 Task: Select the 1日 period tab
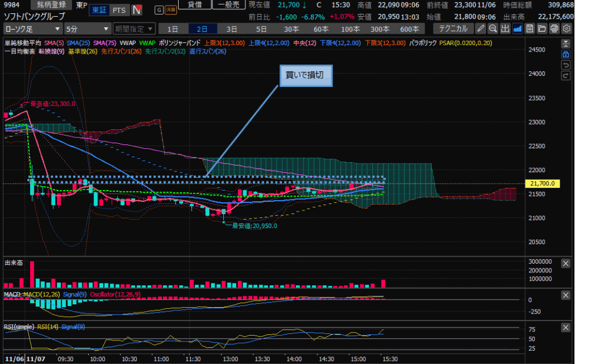[x=172, y=28]
